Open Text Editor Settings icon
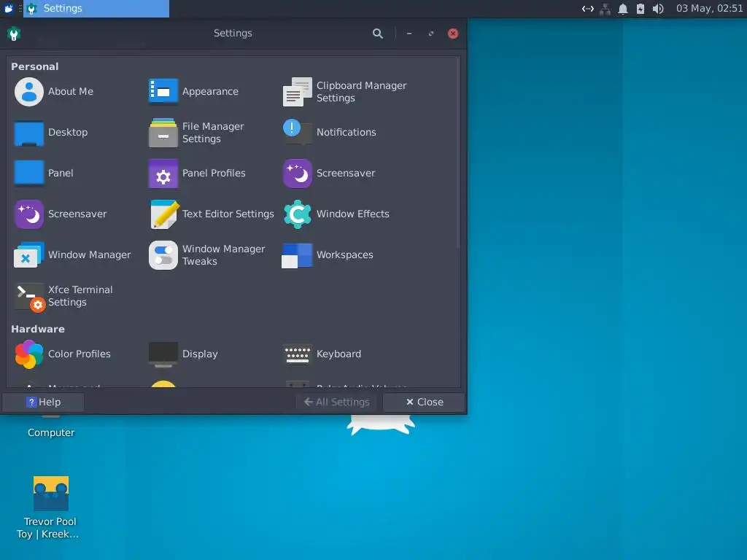747x560 pixels. click(x=163, y=214)
